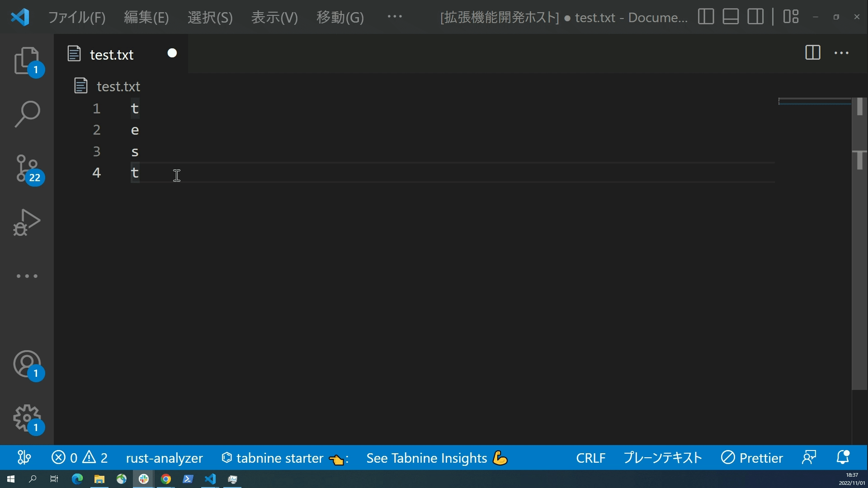Image resolution: width=868 pixels, height=488 pixels.
Task: Launch Microsoft Edge from taskbar
Action: (77, 479)
